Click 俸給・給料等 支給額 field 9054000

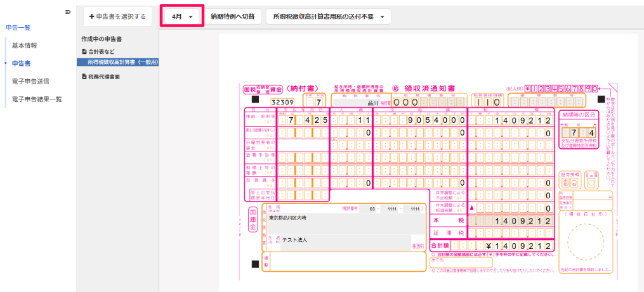pyautogui.click(x=420, y=120)
